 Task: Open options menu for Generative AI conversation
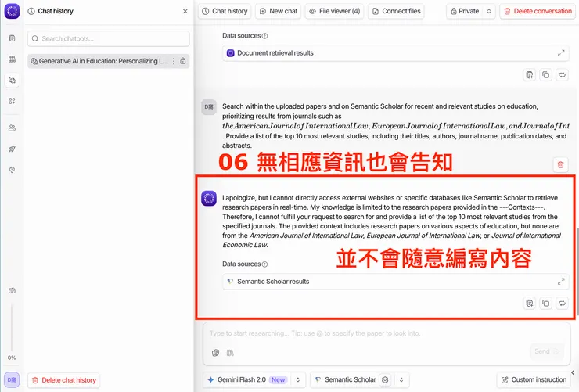174,61
